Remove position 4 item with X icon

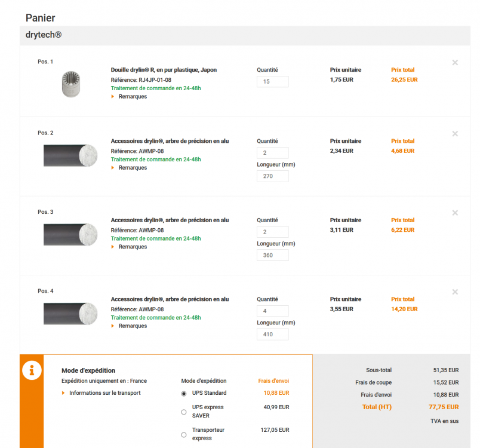455,292
